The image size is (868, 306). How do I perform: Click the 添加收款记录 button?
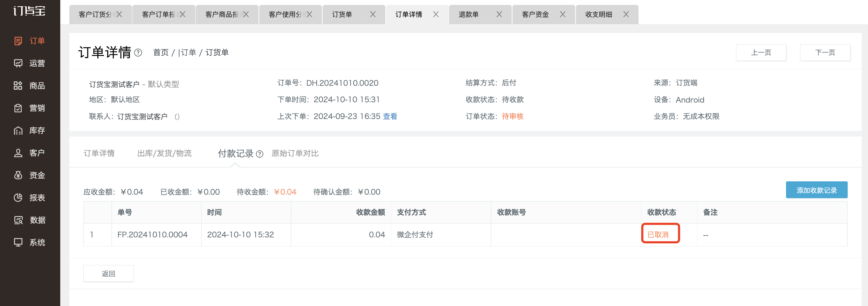coord(817,190)
